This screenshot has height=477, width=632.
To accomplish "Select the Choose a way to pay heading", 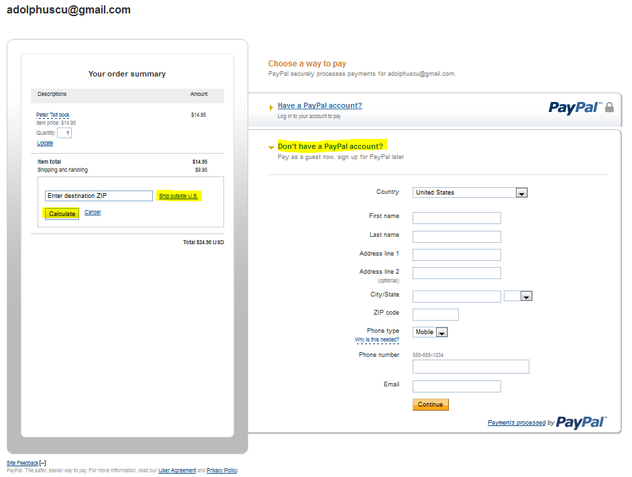I will click(307, 64).
